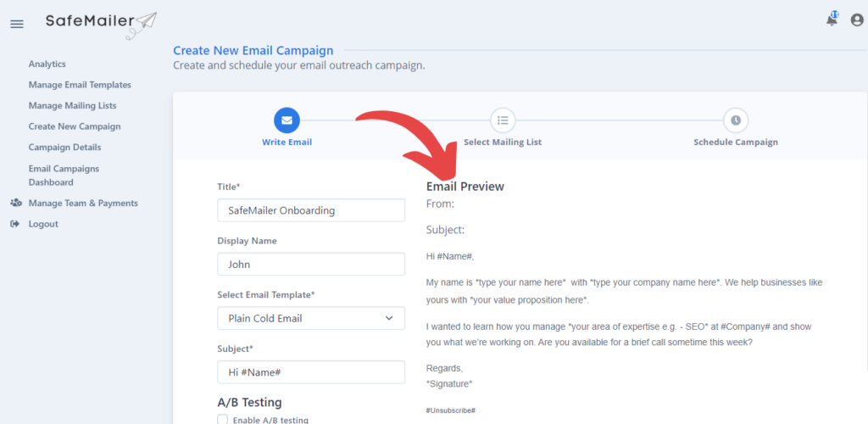The width and height of the screenshot is (868, 424).
Task: Click the Create New Email Campaign heading
Action: click(253, 51)
